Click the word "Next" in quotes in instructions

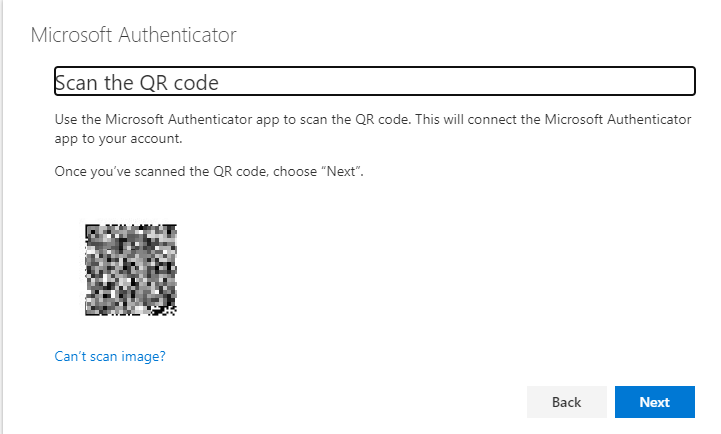pyautogui.click(x=341, y=171)
